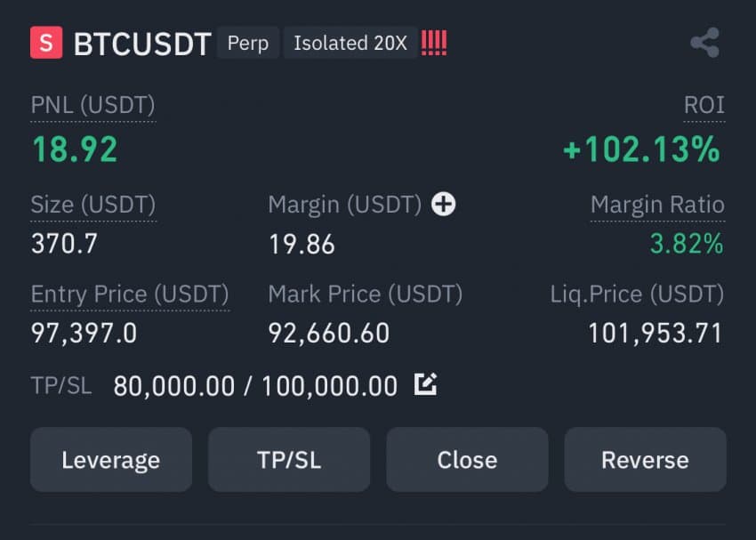Tap the Isolated 20X margin mode tag

point(350,43)
